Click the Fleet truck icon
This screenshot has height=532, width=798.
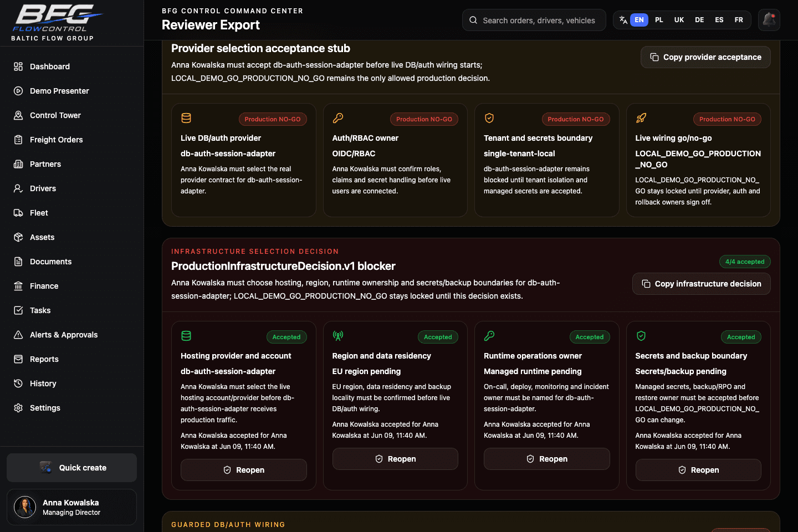pyautogui.click(x=18, y=213)
